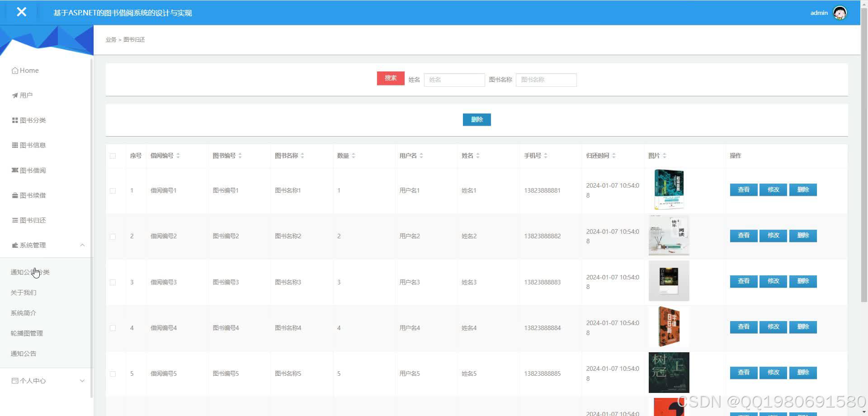Expand the 个人中心 menu

point(47,381)
